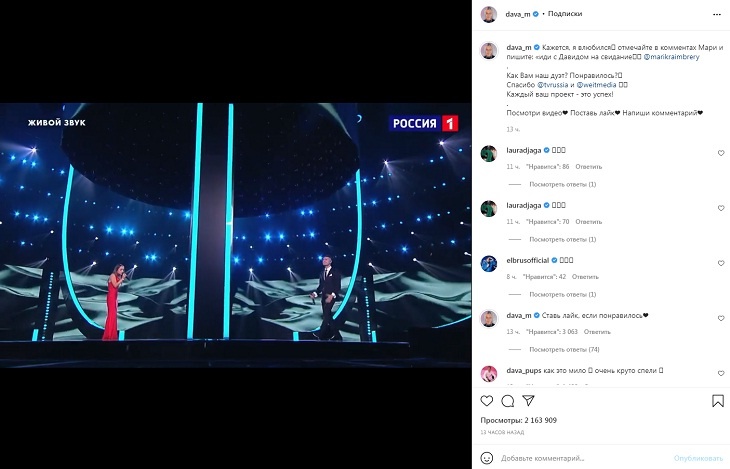
Task: Play the Россия 1 performance video
Action: 235,235
